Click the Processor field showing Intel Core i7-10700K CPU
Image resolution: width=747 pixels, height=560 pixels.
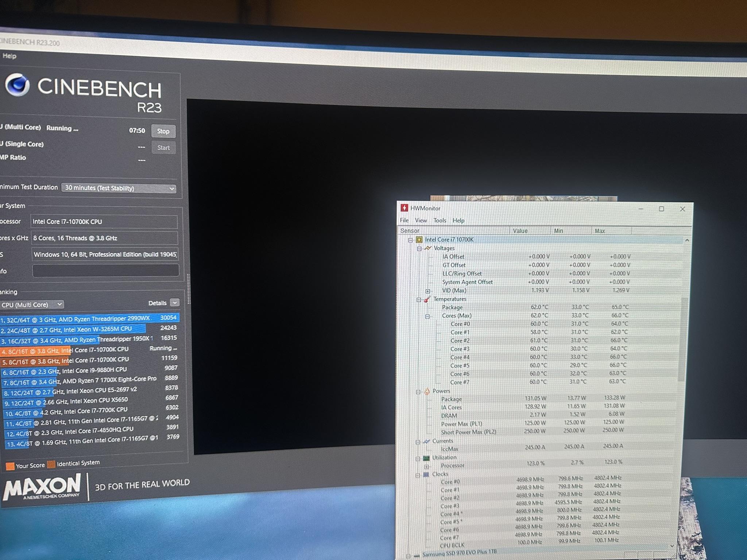(104, 222)
